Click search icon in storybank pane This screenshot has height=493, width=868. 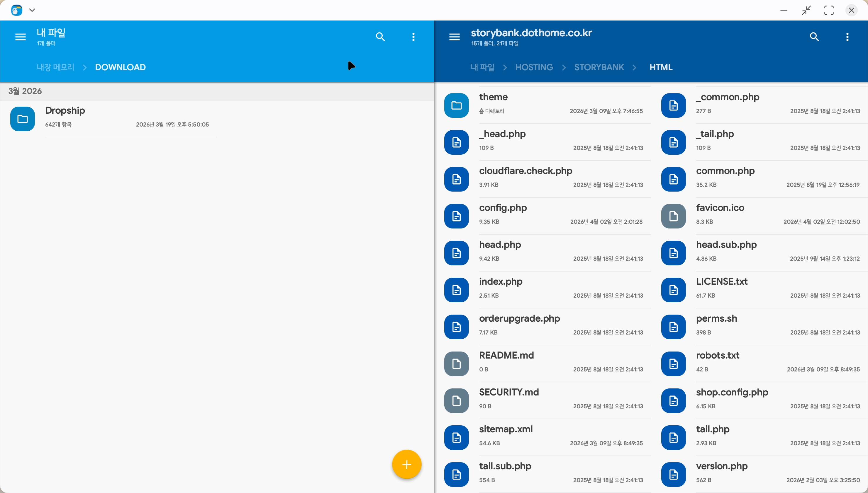click(814, 37)
